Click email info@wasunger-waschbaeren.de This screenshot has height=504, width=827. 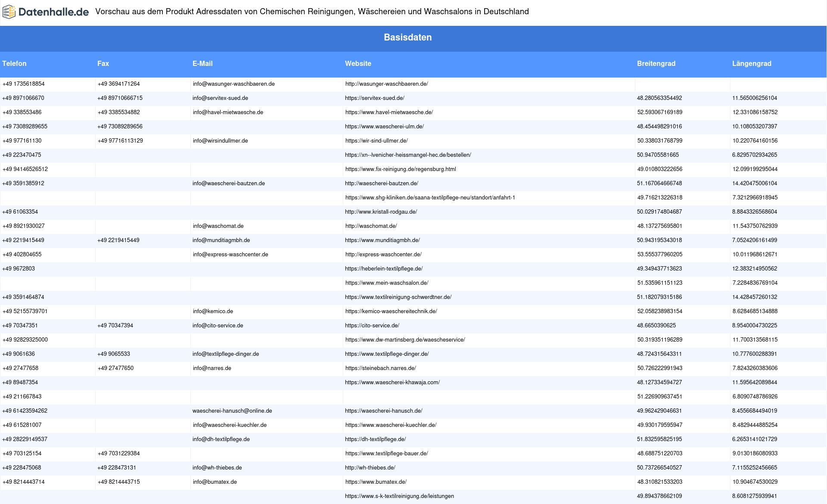[x=234, y=84]
